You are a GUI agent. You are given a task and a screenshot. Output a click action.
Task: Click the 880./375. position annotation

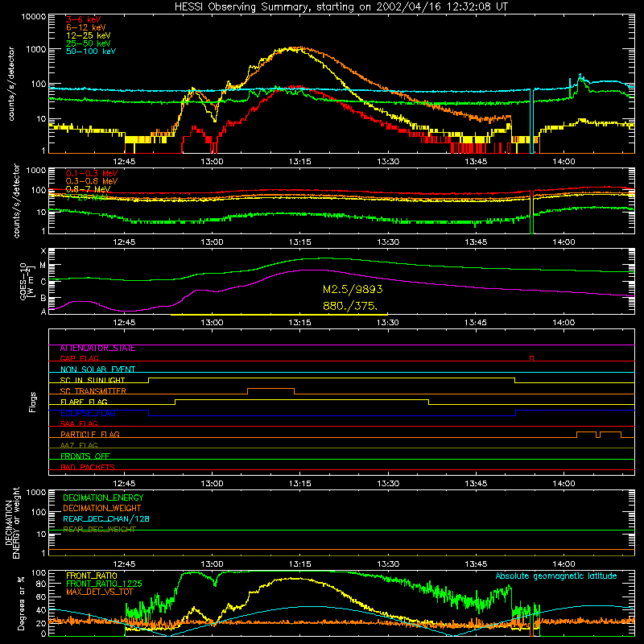tap(350, 306)
